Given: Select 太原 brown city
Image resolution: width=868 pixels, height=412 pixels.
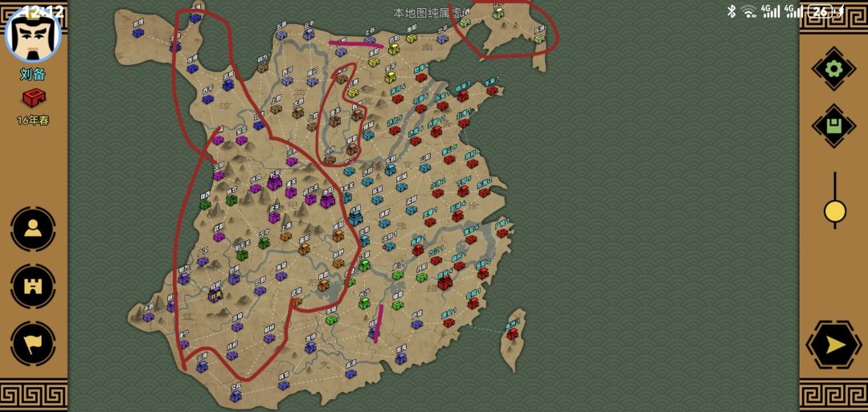Looking at the screenshot, I should point(298,112).
